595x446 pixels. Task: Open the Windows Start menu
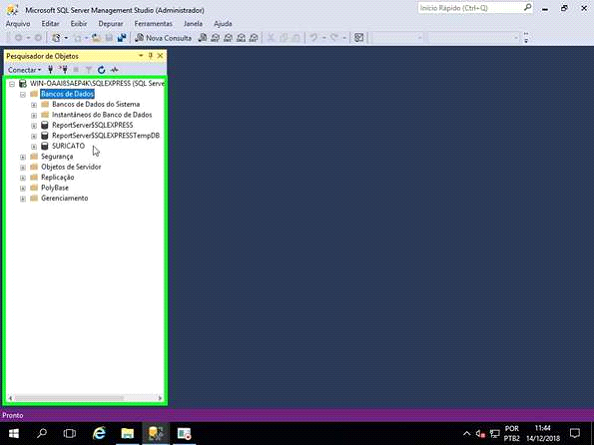pyautogui.click(x=14, y=433)
